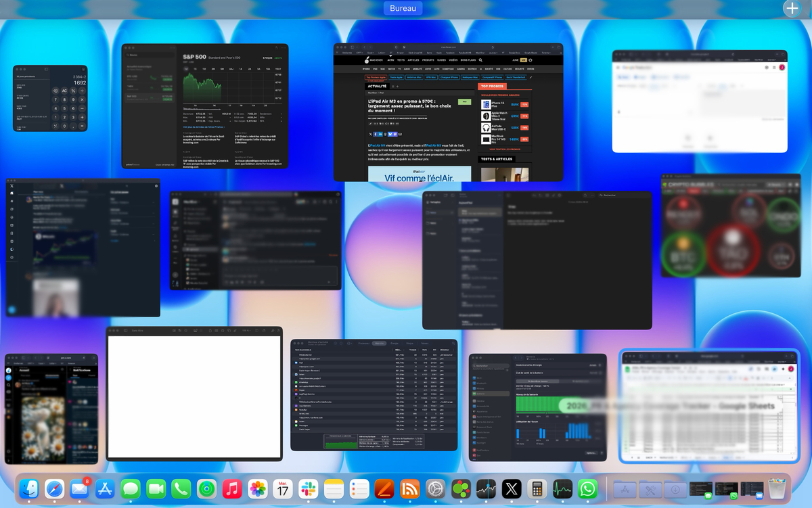Screen dimensions: 812x508
Task: Open the Downloads stack in the Dock
Action: point(675,488)
